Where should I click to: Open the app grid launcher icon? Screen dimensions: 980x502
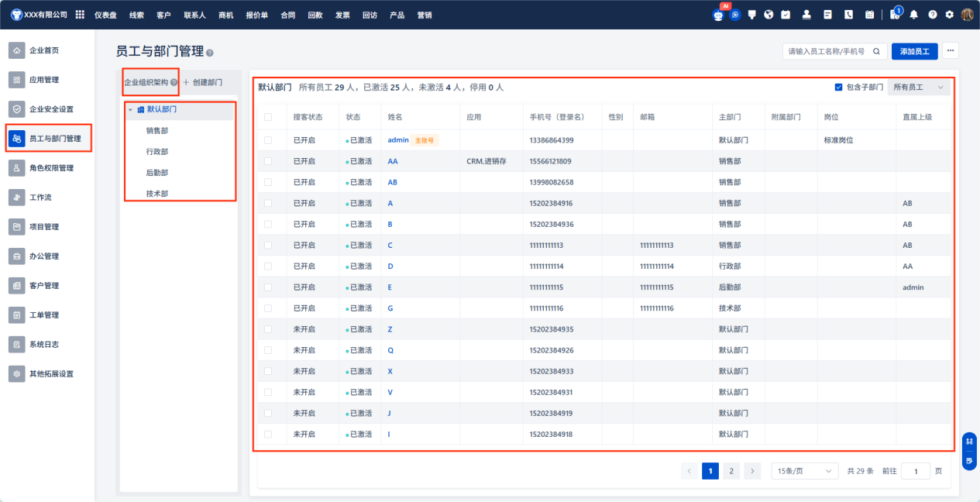(x=80, y=15)
